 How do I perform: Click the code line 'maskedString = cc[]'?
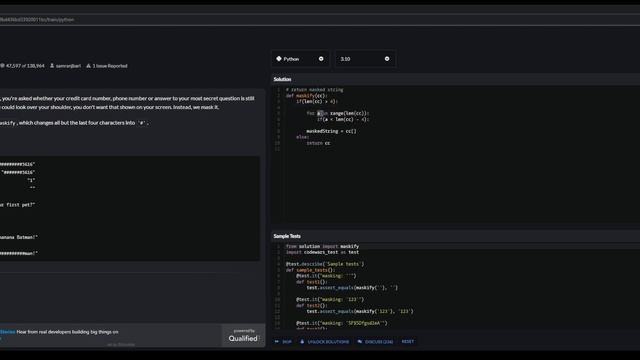(x=331, y=131)
